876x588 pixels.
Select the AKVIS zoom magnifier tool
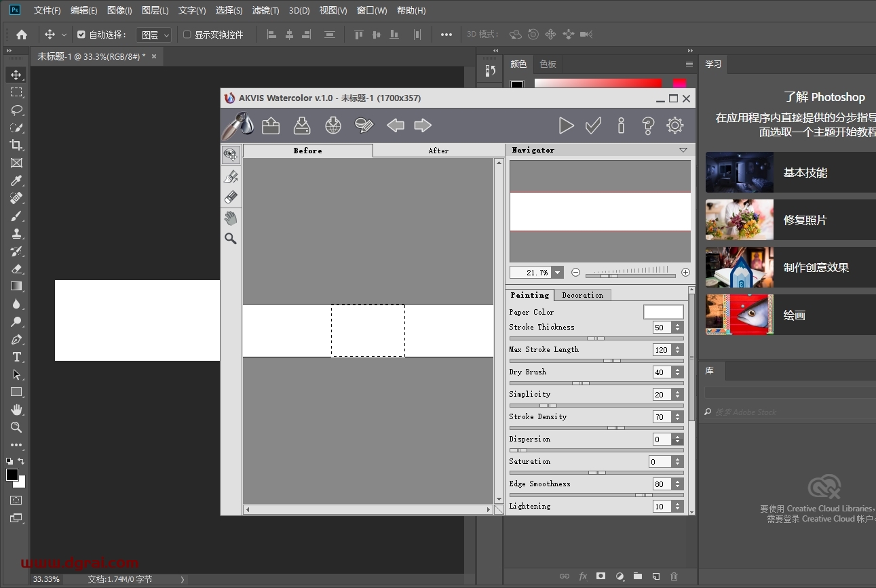[x=231, y=239]
